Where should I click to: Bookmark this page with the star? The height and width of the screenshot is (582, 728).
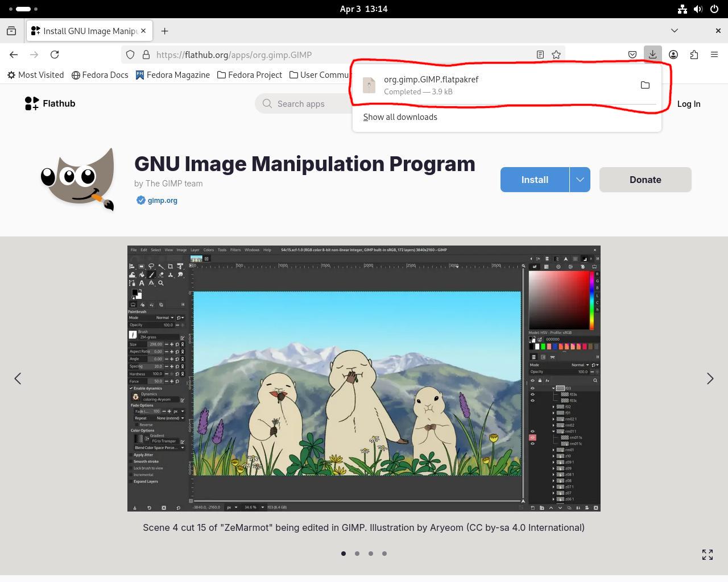pos(556,55)
